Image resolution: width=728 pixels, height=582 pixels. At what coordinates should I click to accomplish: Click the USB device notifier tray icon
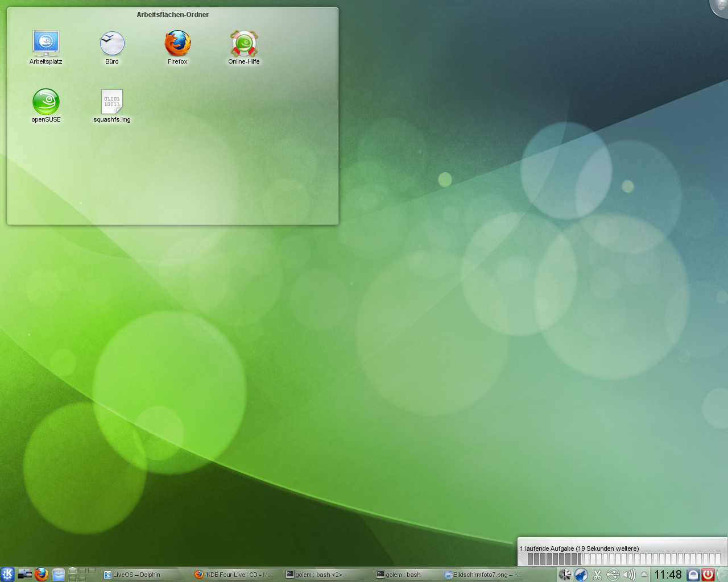click(613, 575)
